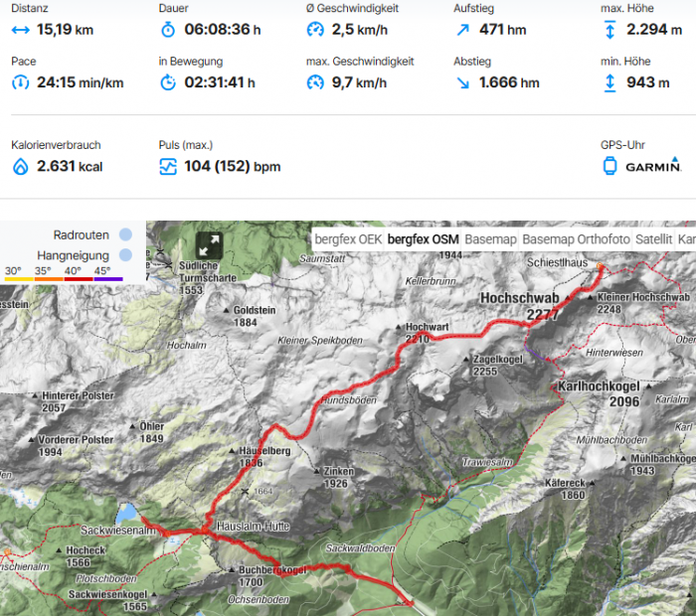696x616 pixels.
Task: Click the Garmin GPS watch icon
Action: (x=609, y=166)
